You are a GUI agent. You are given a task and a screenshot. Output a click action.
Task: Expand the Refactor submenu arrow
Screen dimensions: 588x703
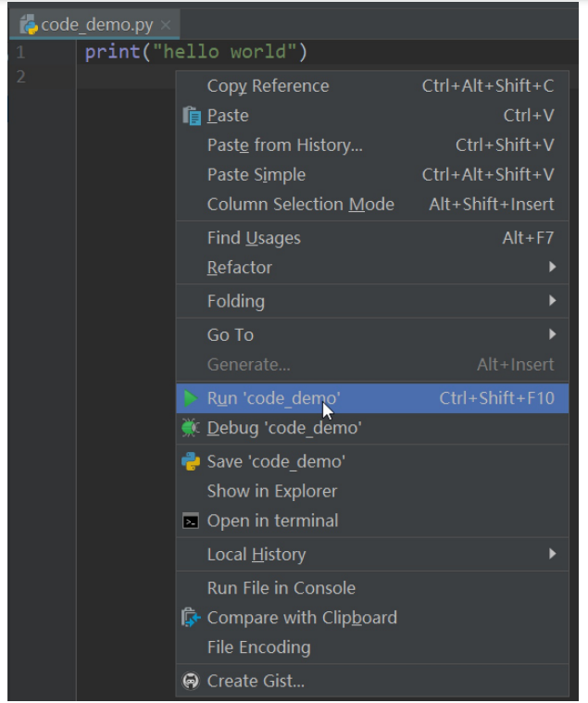(x=553, y=268)
